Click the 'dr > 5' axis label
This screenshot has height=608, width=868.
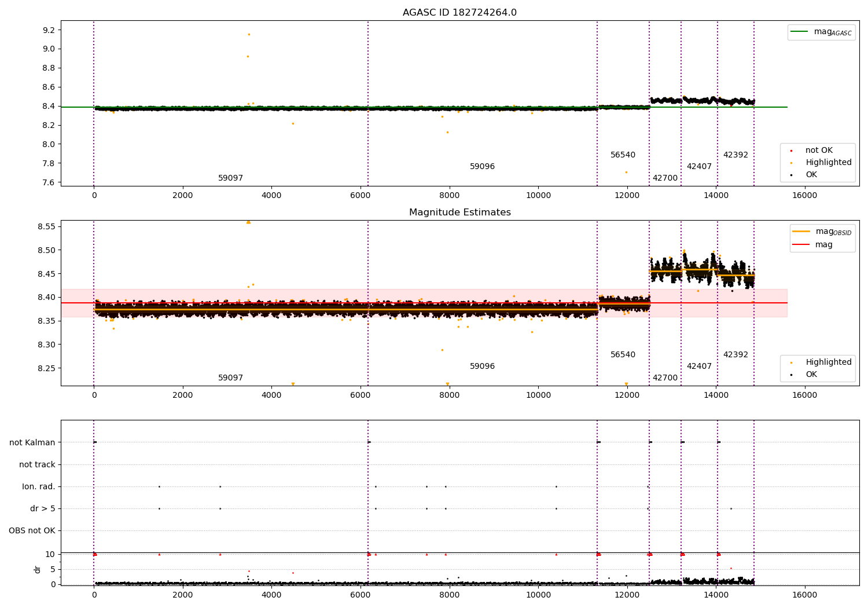[43, 509]
